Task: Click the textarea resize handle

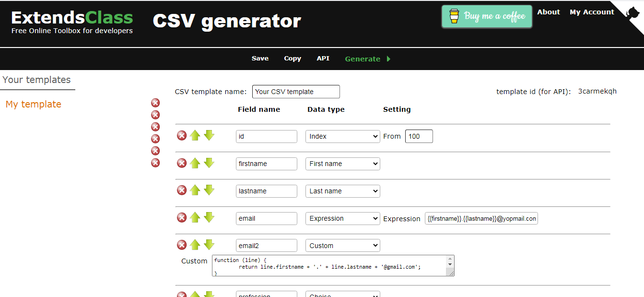Action: [x=450, y=272]
